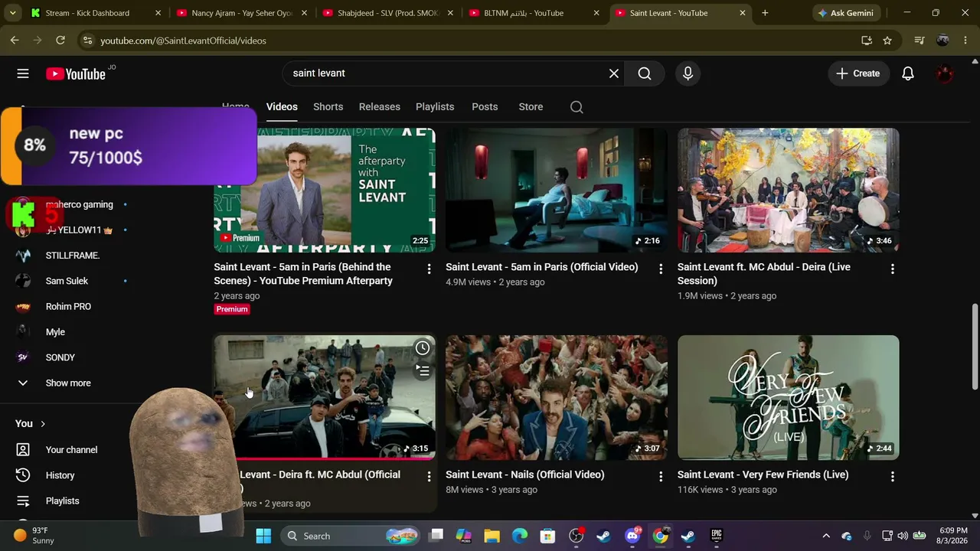Go to STILLFRAME. subscription channel
Image resolution: width=980 pixels, height=551 pixels.
[73, 256]
